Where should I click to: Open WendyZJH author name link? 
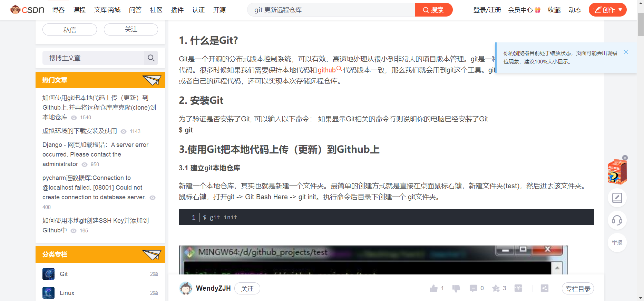[x=213, y=288]
